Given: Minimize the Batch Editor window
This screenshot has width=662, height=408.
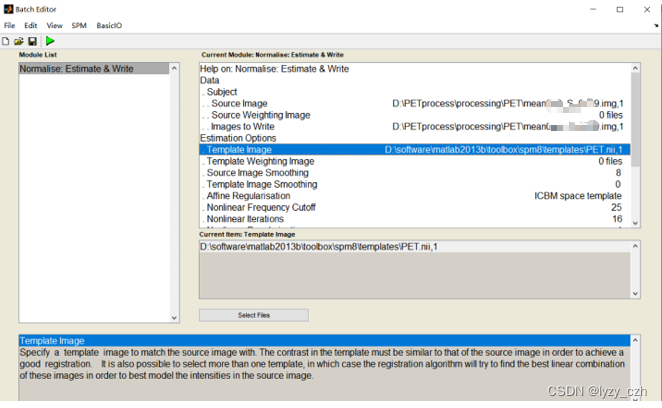Looking at the screenshot, I should [x=593, y=9].
